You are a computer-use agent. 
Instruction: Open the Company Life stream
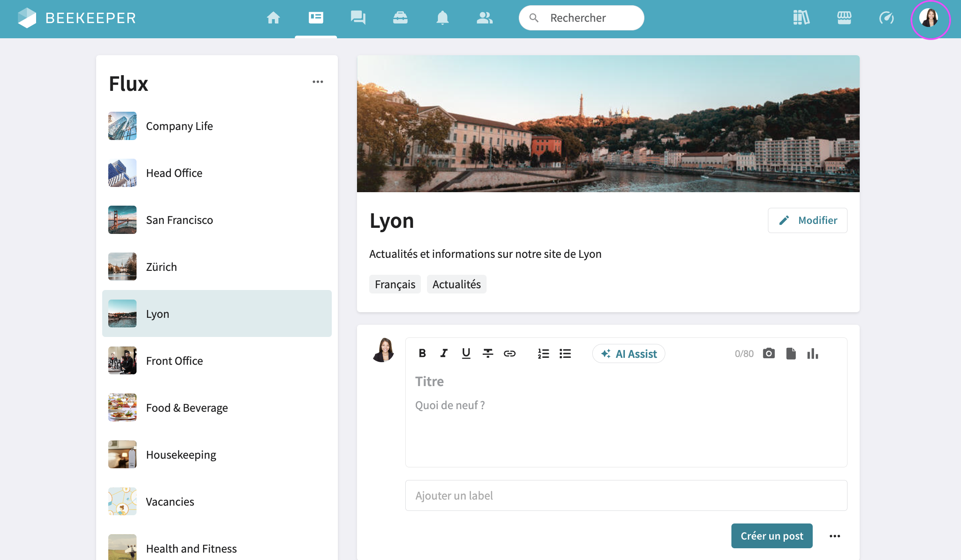pyautogui.click(x=217, y=126)
